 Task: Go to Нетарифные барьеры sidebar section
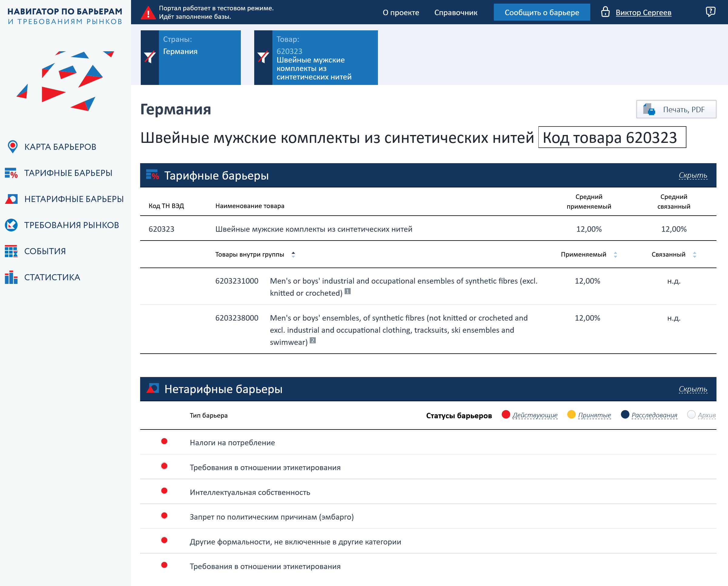point(74,199)
